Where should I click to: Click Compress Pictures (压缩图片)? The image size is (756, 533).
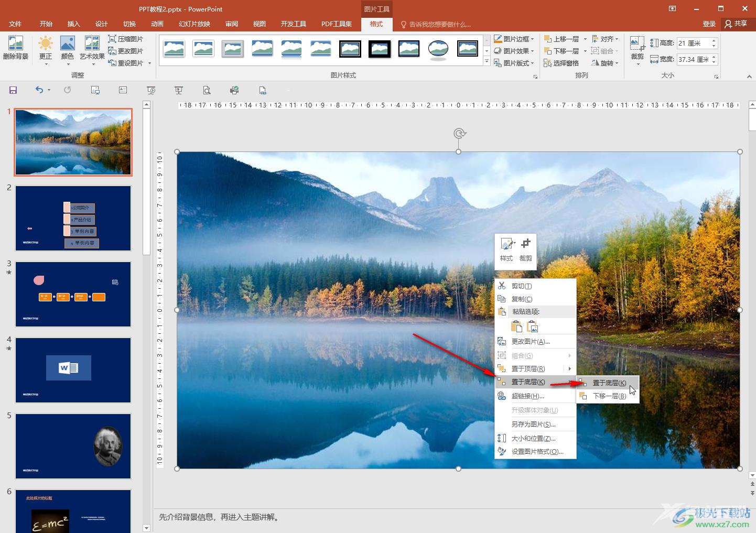click(126, 39)
